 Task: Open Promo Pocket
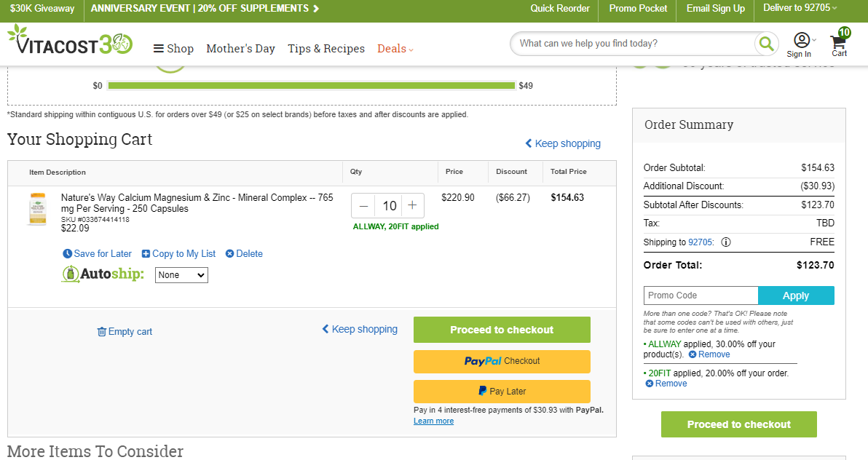coord(638,8)
